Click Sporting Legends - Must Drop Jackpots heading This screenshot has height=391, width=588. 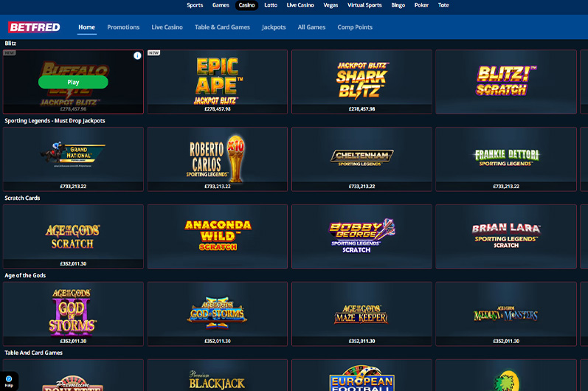click(55, 121)
